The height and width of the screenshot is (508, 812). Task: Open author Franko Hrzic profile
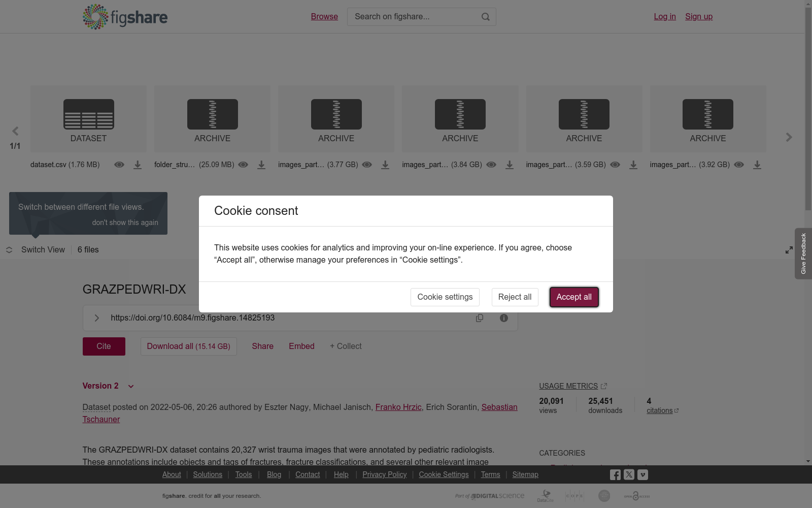click(398, 407)
